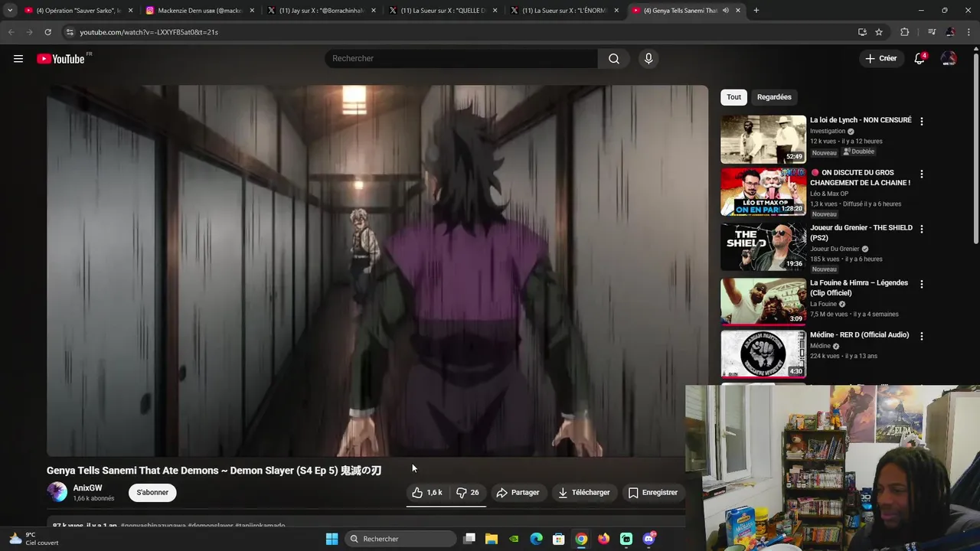
Task: Open the NVIDIA app in the taskbar
Action: [x=514, y=539]
